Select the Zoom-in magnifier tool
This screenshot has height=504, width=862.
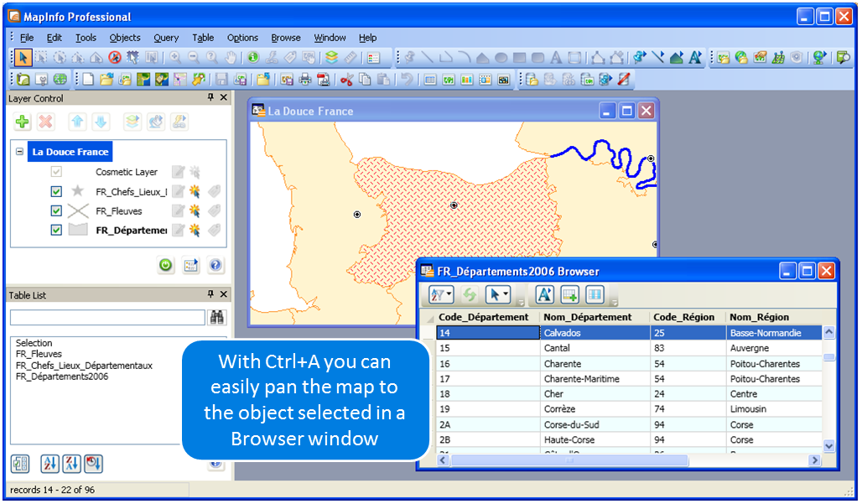(x=175, y=57)
